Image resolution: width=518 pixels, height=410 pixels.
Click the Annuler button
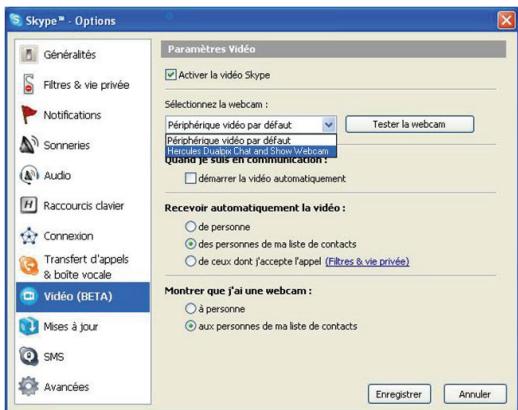tap(475, 394)
